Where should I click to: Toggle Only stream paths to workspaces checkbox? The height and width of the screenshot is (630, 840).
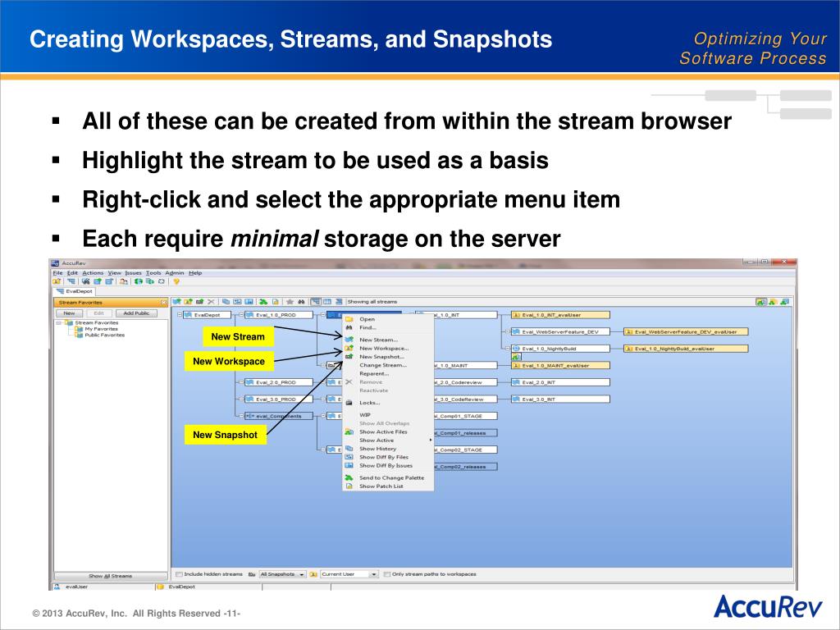[387, 574]
